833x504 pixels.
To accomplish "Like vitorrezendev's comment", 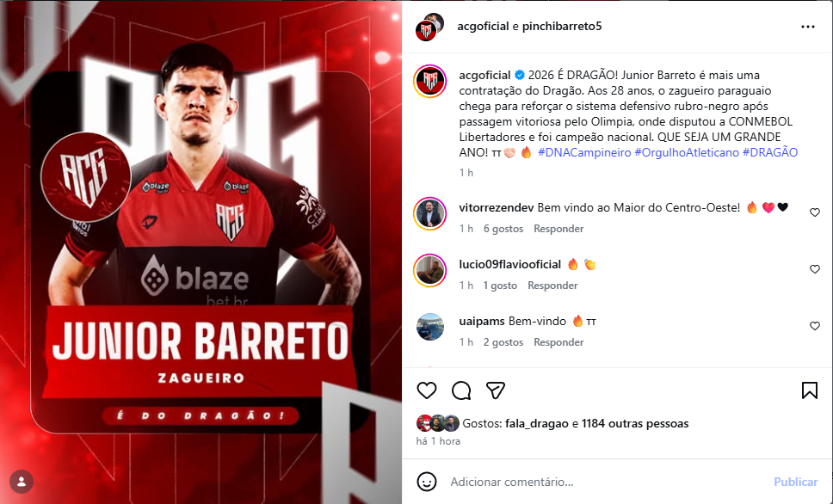I will point(814,212).
